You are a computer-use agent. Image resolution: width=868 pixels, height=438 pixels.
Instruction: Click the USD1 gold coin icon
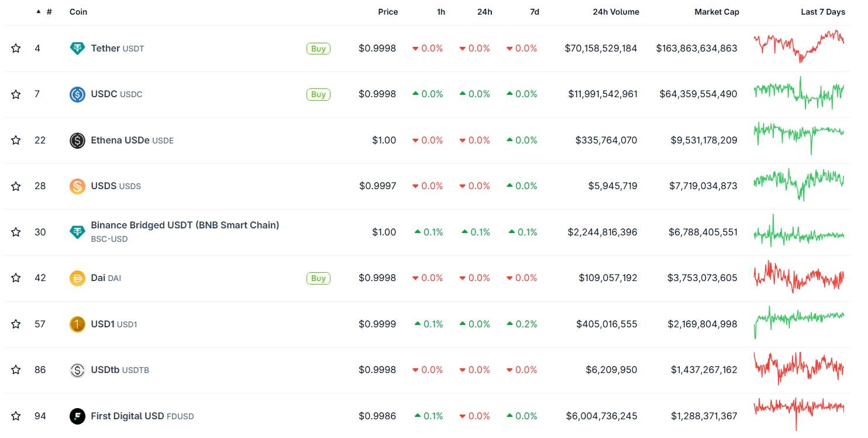pos(77,324)
